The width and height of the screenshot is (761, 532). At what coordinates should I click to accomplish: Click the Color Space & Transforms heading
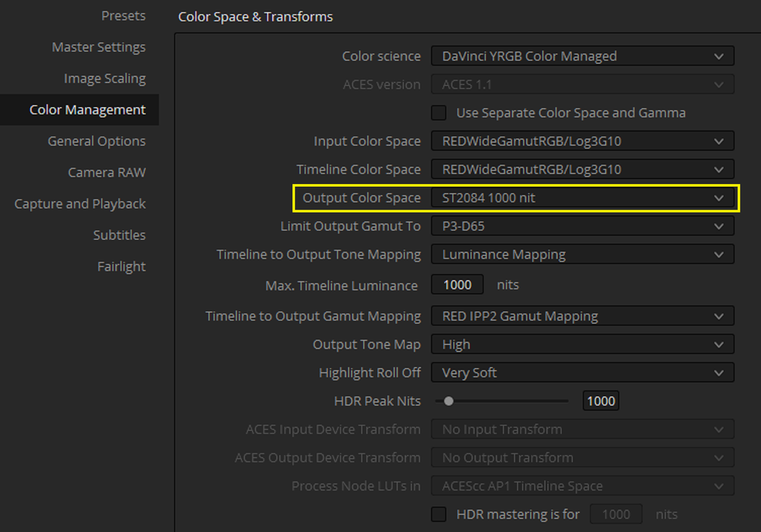pos(255,17)
